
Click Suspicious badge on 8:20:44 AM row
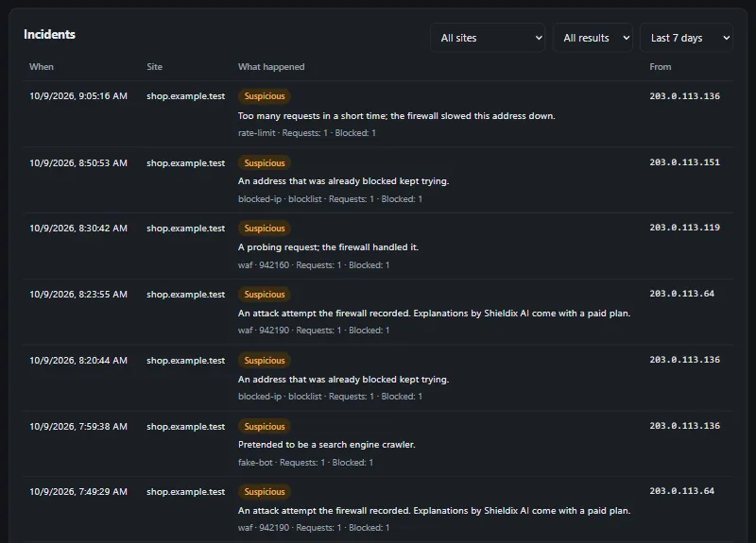[x=265, y=361]
